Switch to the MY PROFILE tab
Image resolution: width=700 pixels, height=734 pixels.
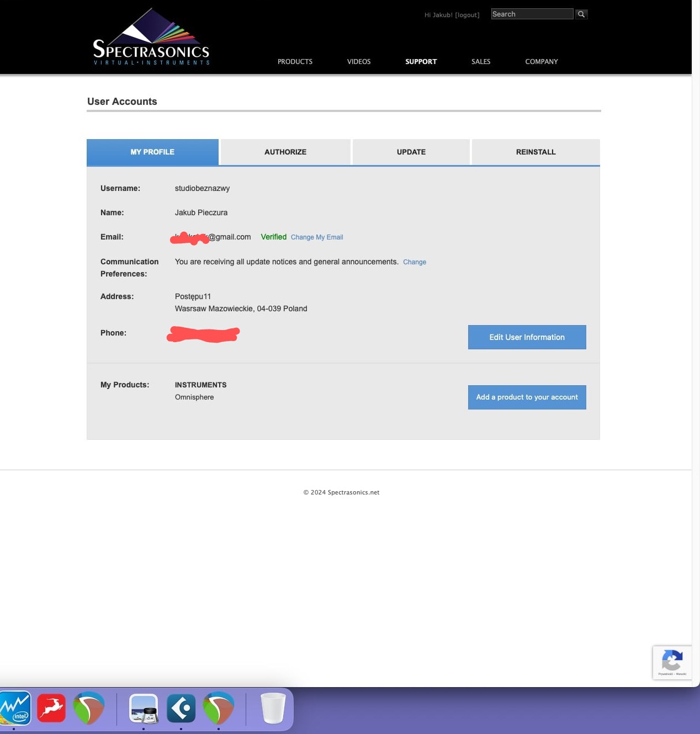[x=152, y=152]
